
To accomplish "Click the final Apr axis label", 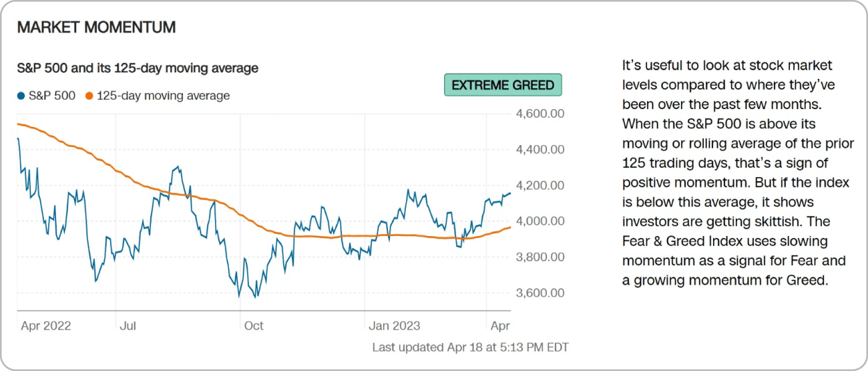I will (x=501, y=326).
